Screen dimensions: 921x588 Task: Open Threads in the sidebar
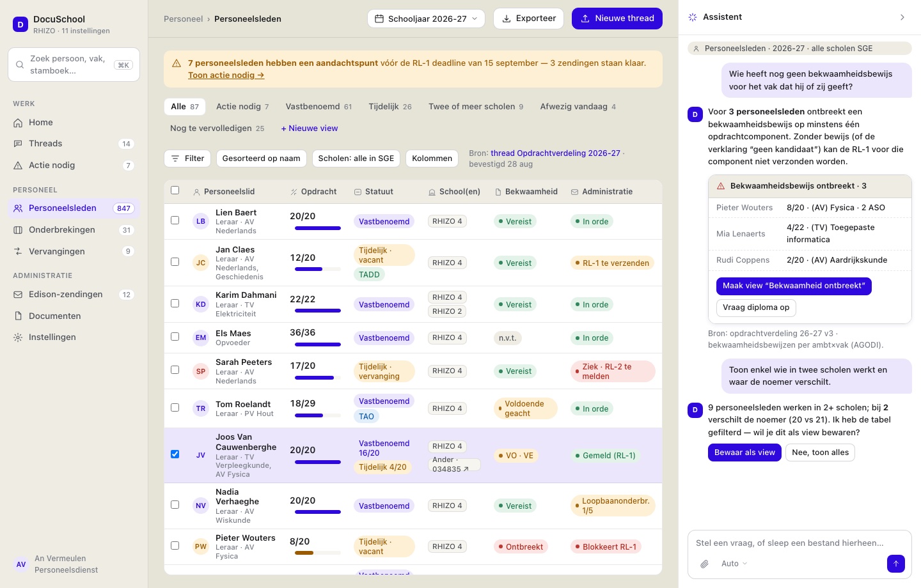tap(74, 144)
